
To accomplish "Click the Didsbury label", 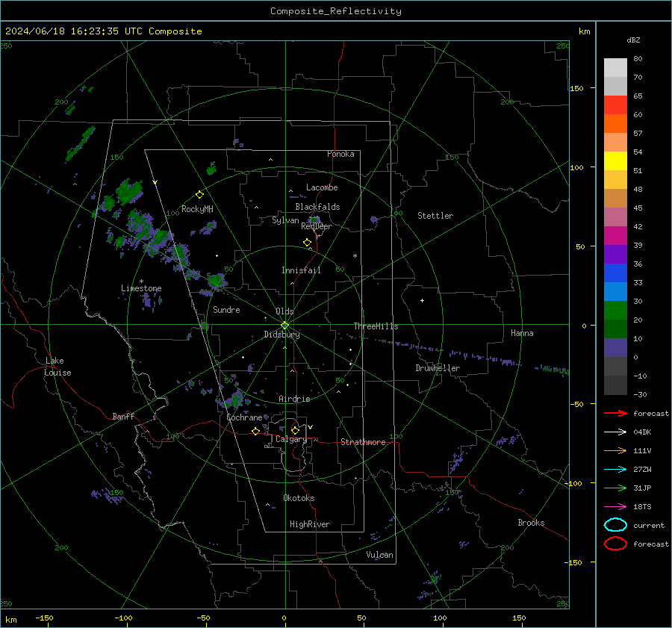I will [281, 335].
